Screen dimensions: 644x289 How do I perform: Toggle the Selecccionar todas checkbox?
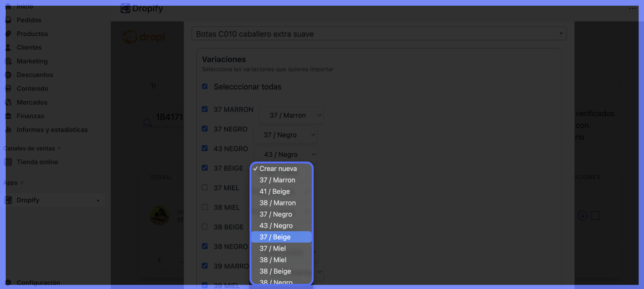click(x=205, y=87)
